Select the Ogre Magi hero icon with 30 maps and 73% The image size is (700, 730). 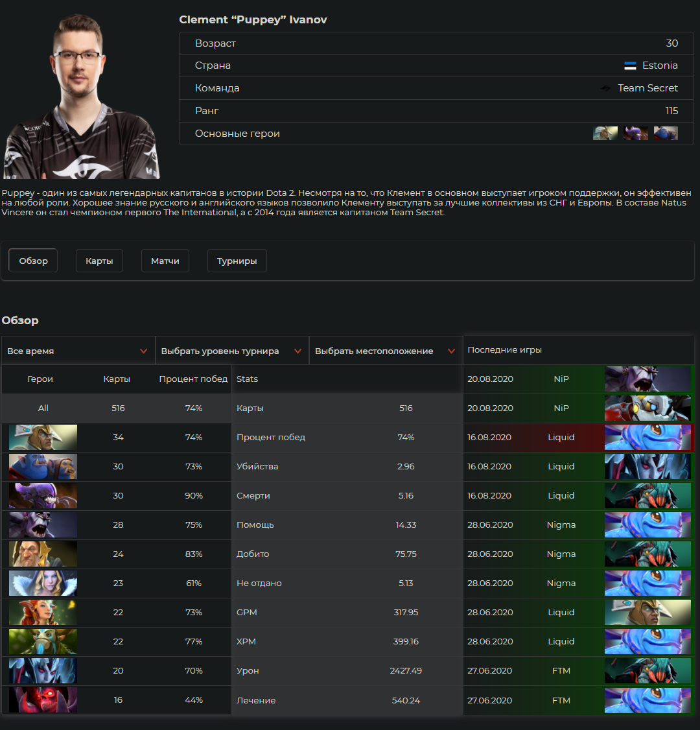43,467
